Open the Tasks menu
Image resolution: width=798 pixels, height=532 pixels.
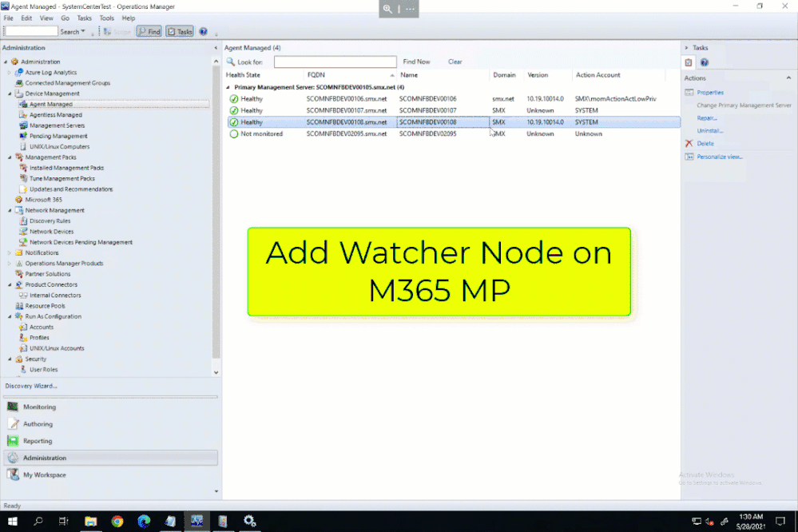[x=85, y=18]
